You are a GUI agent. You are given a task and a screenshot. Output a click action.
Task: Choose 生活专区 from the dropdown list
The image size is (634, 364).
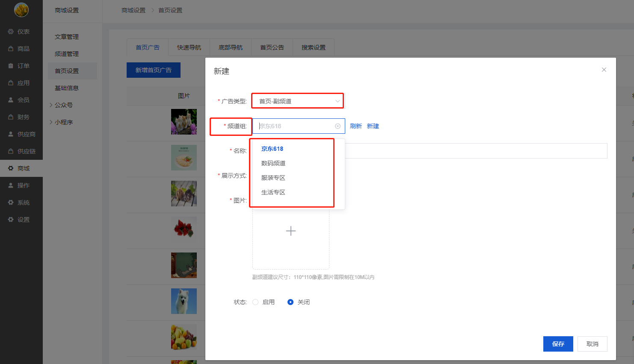pos(273,192)
